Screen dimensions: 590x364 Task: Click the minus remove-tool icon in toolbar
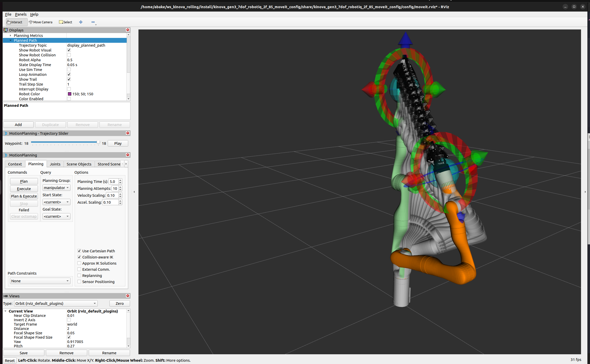pyautogui.click(x=93, y=22)
